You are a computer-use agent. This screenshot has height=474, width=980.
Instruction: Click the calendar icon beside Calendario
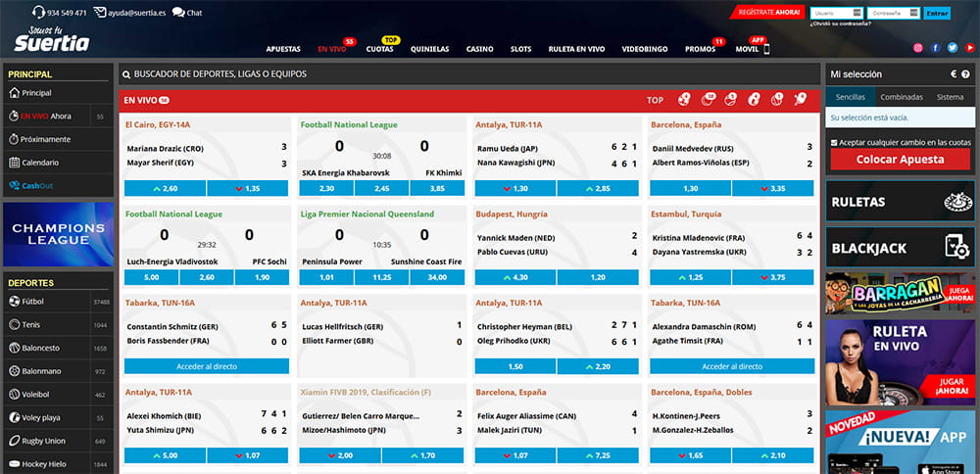coord(15,163)
